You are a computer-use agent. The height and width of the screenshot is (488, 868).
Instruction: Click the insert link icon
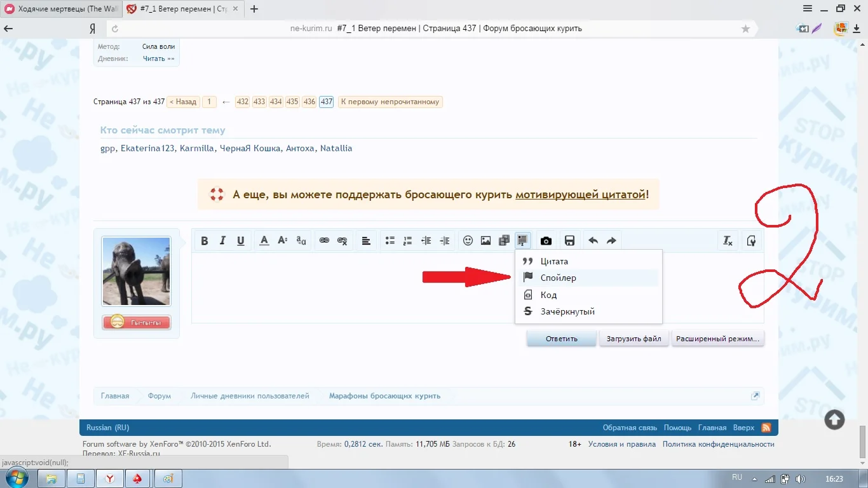[324, 241]
